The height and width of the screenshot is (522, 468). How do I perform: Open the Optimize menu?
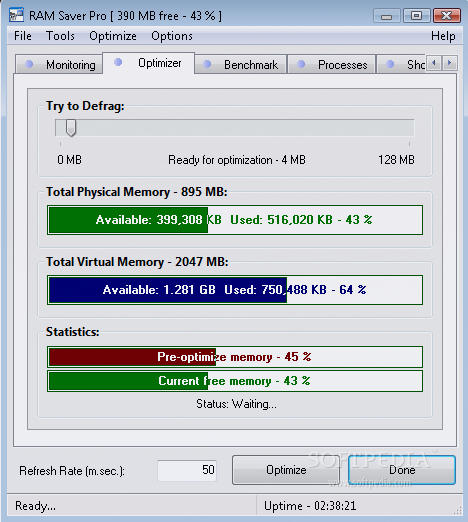(113, 36)
